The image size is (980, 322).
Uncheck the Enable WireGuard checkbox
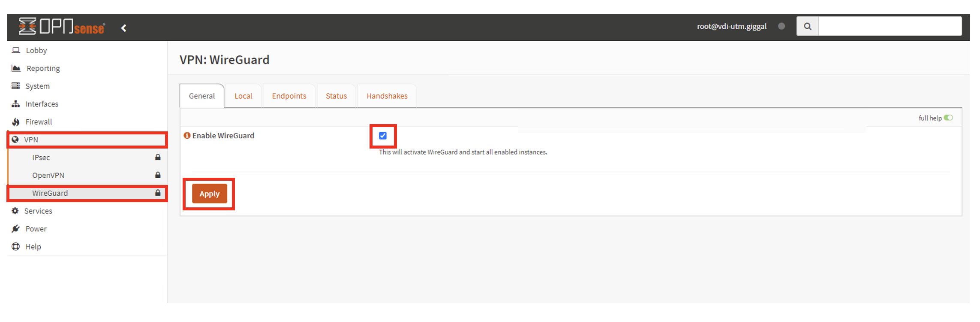(383, 136)
